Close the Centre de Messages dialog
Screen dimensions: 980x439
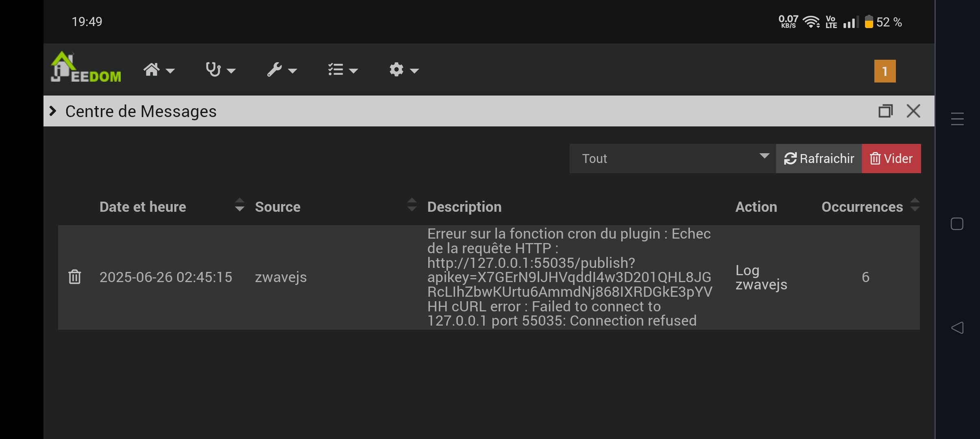tap(913, 111)
